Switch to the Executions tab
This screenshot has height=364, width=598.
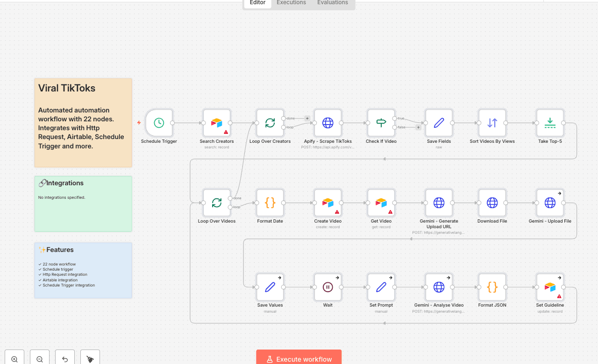click(291, 3)
